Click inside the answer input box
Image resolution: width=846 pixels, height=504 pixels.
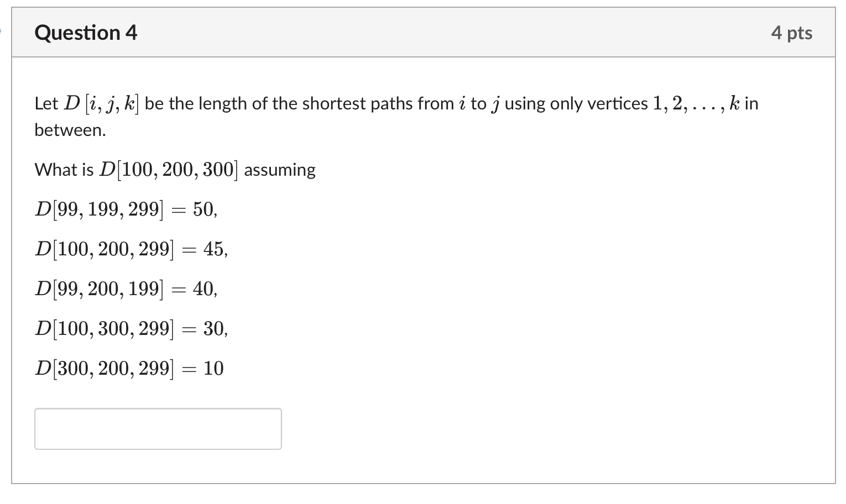(x=157, y=428)
